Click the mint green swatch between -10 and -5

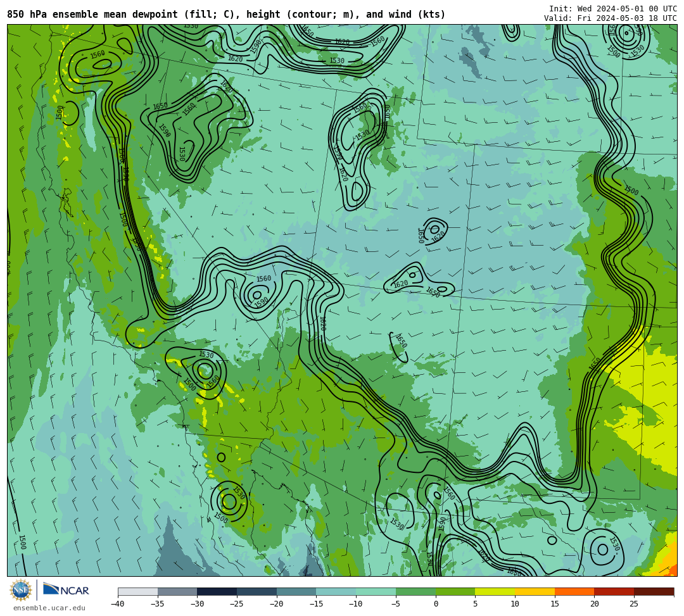(376, 591)
